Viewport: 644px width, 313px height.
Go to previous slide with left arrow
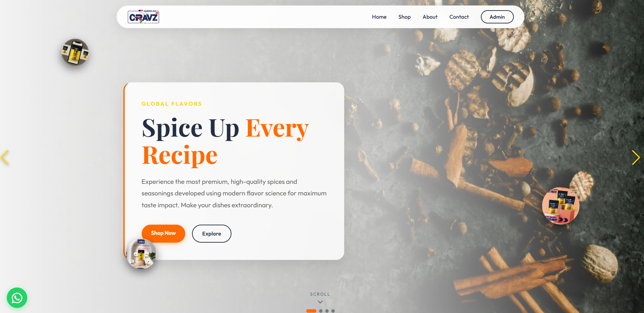pyautogui.click(x=5, y=158)
